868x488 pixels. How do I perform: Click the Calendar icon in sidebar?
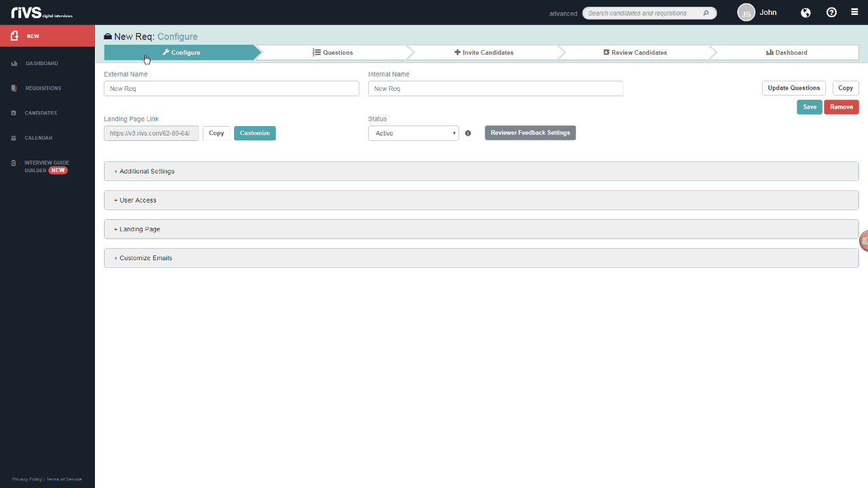pyautogui.click(x=14, y=138)
